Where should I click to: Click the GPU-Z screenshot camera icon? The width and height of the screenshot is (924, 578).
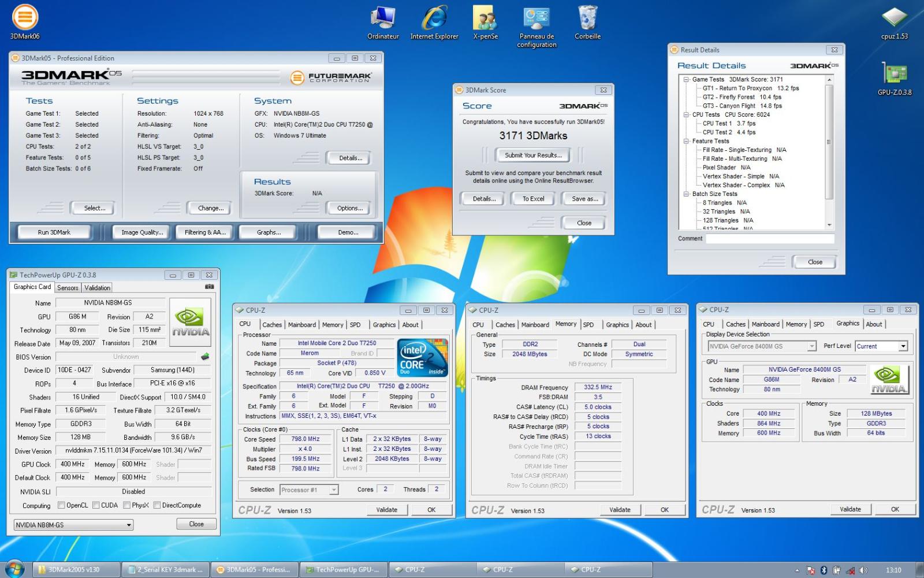pos(209,287)
